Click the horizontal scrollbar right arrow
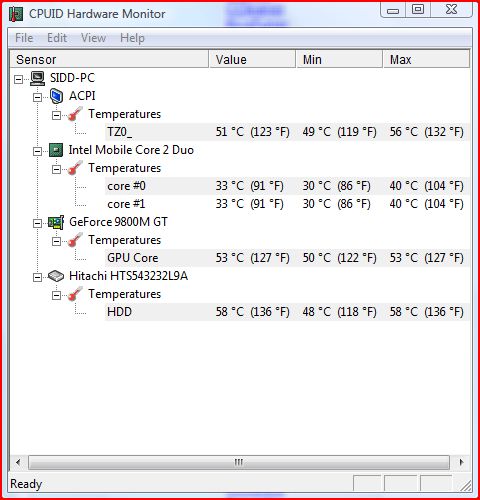The width and height of the screenshot is (480, 500). (x=461, y=462)
